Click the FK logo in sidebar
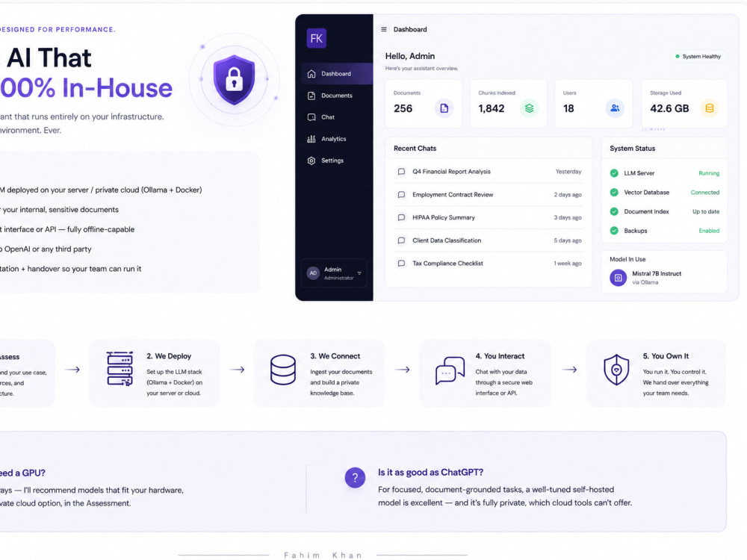 [x=316, y=38]
